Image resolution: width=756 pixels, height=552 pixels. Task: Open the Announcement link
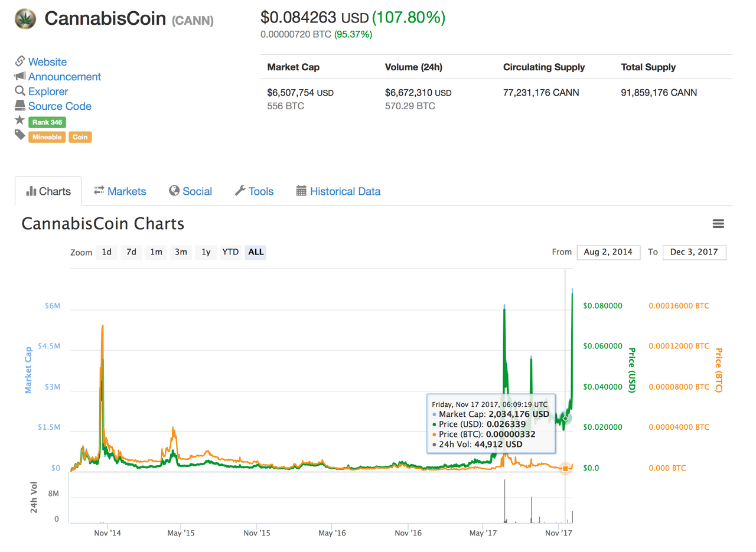[64, 77]
